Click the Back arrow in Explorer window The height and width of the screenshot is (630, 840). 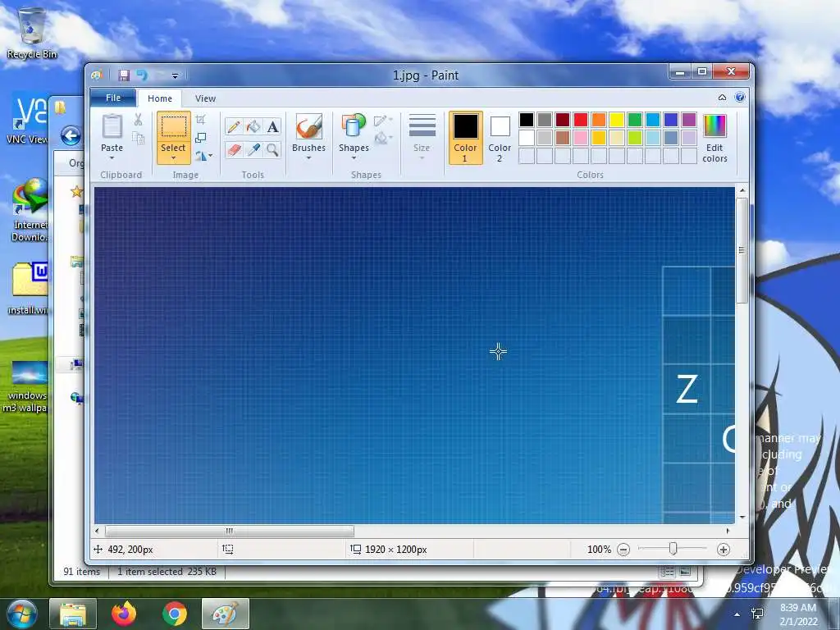(x=71, y=136)
